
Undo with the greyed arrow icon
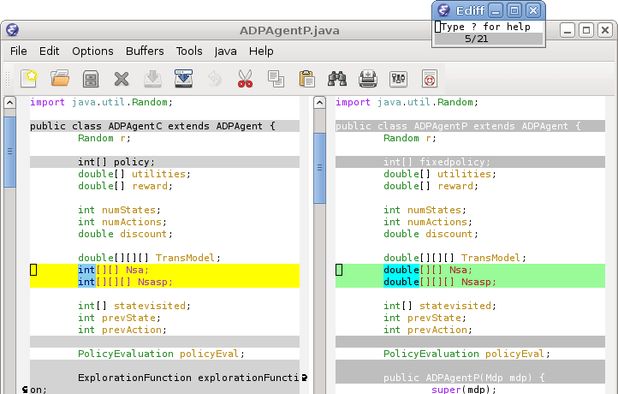(x=214, y=79)
